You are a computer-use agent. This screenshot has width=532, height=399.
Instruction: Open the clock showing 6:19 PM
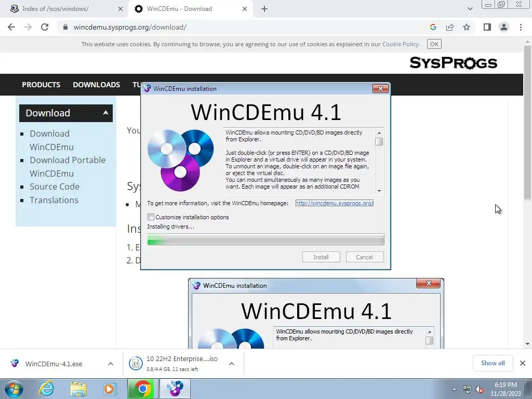[x=506, y=389]
